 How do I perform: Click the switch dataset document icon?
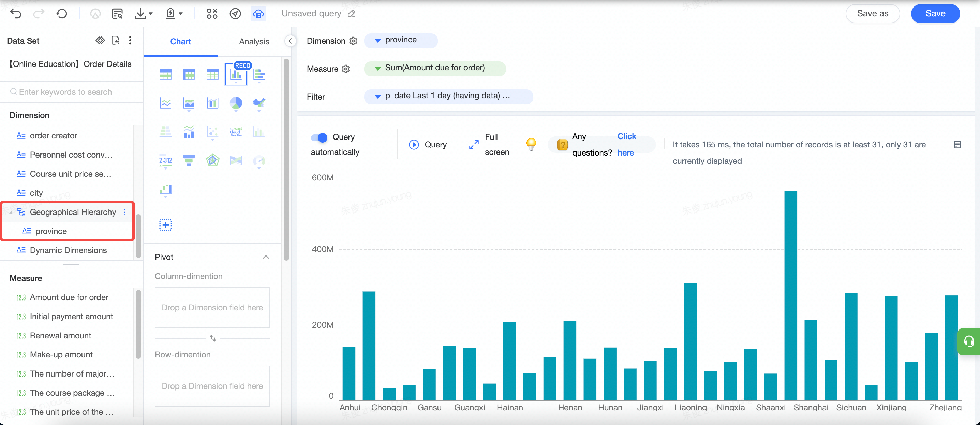pos(115,40)
